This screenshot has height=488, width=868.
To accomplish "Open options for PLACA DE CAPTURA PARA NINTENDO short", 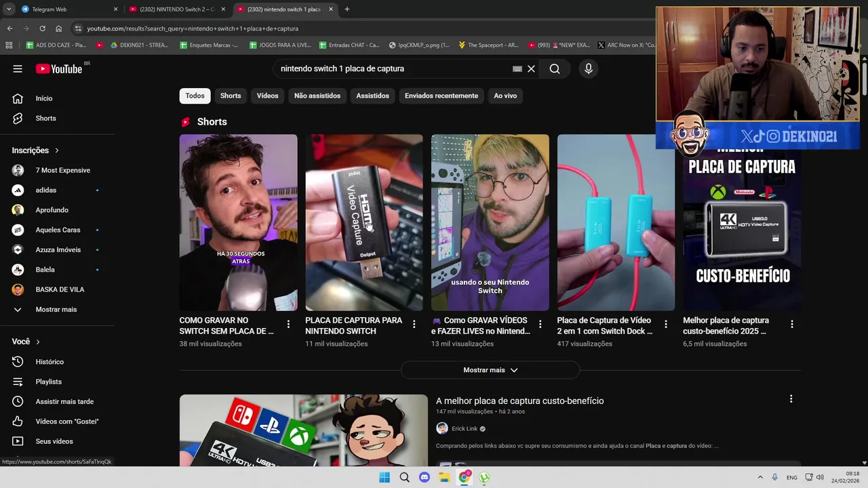I will tap(414, 325).
